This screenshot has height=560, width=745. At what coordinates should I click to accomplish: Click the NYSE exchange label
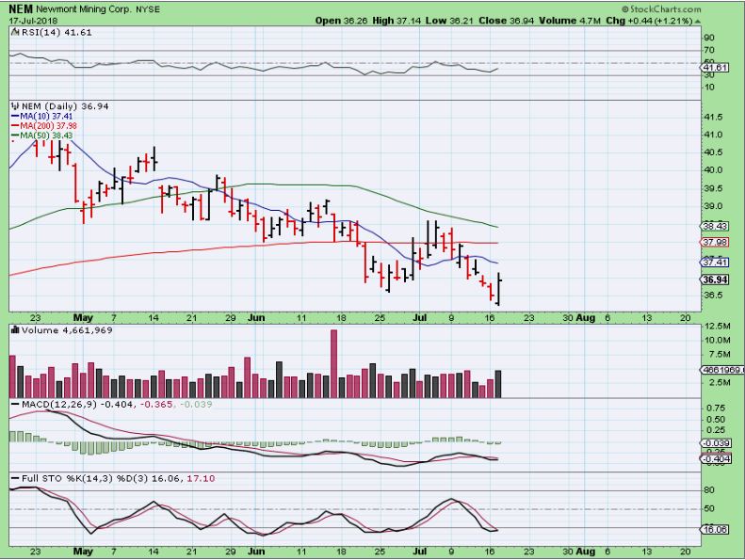point(148,9)
